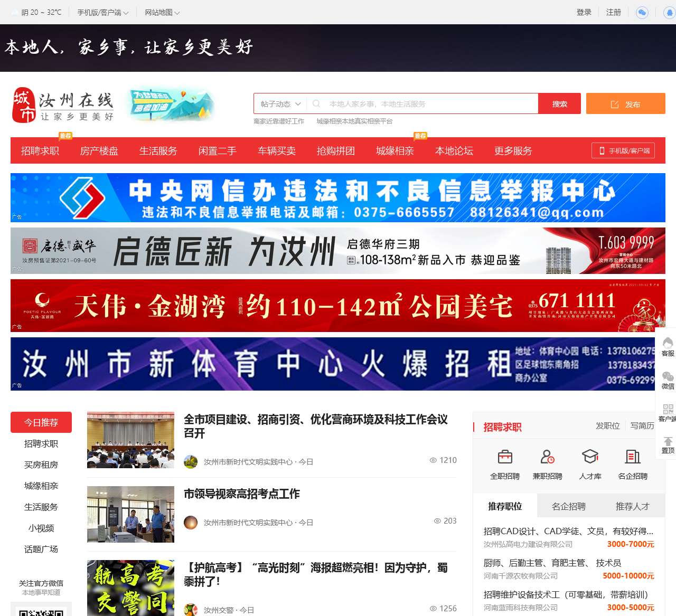Click 离家近靠谱好工作 hot search link
Viewport: 676px width, 616px height.
click(279, 121)
